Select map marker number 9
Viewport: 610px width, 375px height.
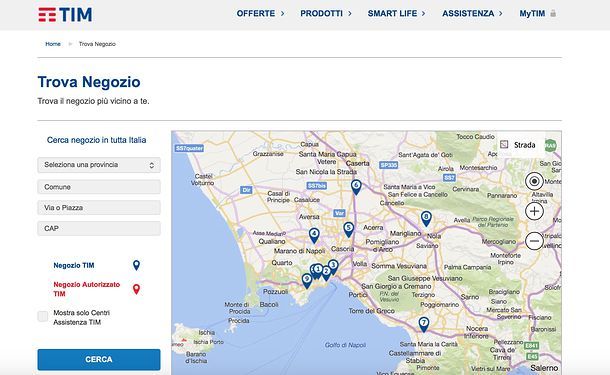point(307,281)
